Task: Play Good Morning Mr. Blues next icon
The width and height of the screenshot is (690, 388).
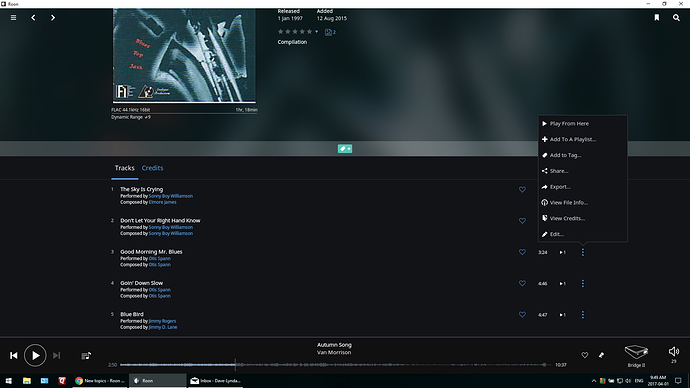Action: [562, 253]
